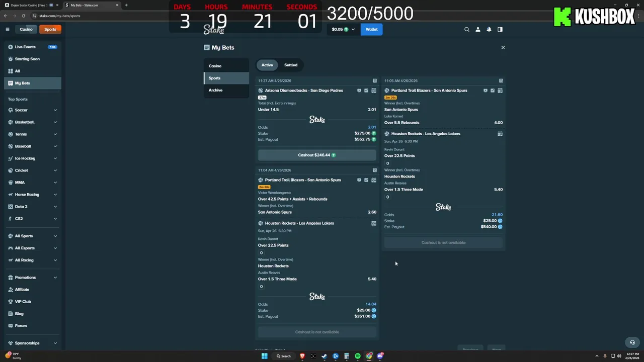The image size is (644, 362).
Task: Click the browser reload icon
Action: click(x=24, y=16)
